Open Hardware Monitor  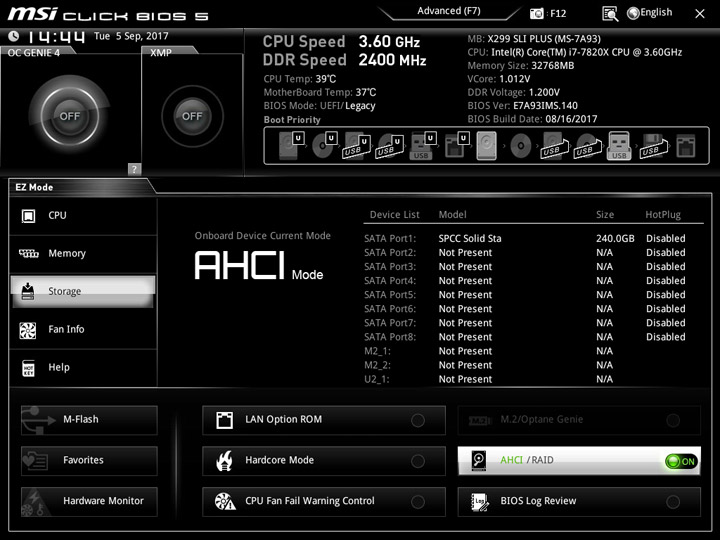coord(89,501)
